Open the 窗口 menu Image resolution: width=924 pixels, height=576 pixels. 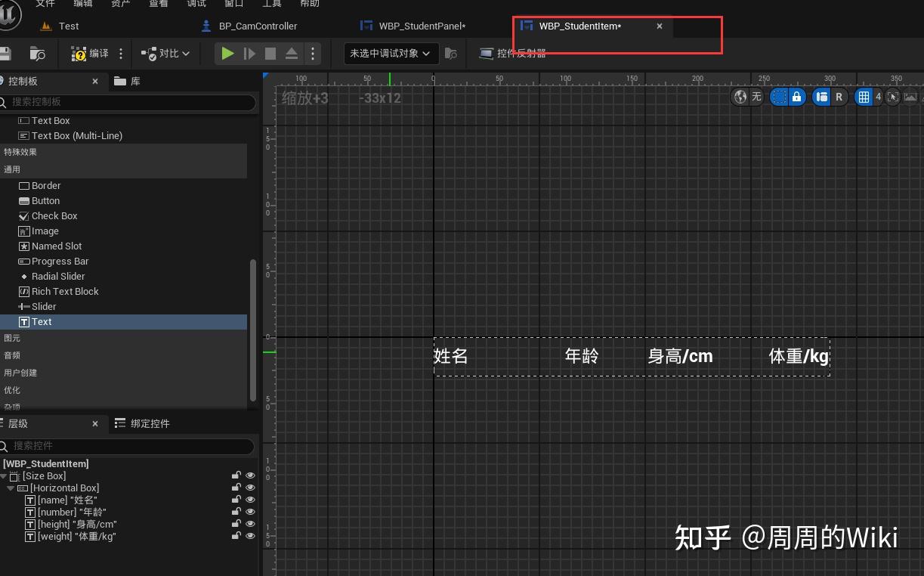(x=233, y=4)
